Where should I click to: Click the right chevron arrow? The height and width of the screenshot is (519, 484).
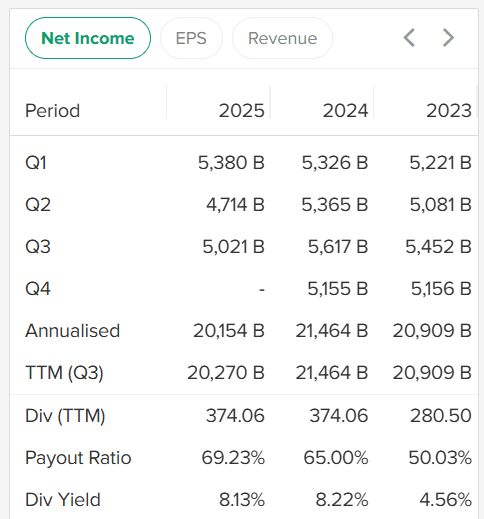(448, 38)
